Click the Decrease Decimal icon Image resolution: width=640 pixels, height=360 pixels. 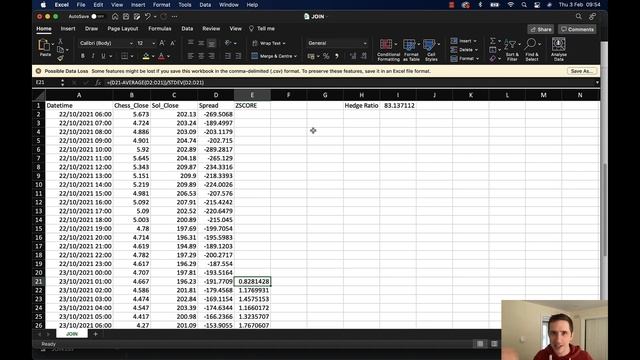click(363, 56)
